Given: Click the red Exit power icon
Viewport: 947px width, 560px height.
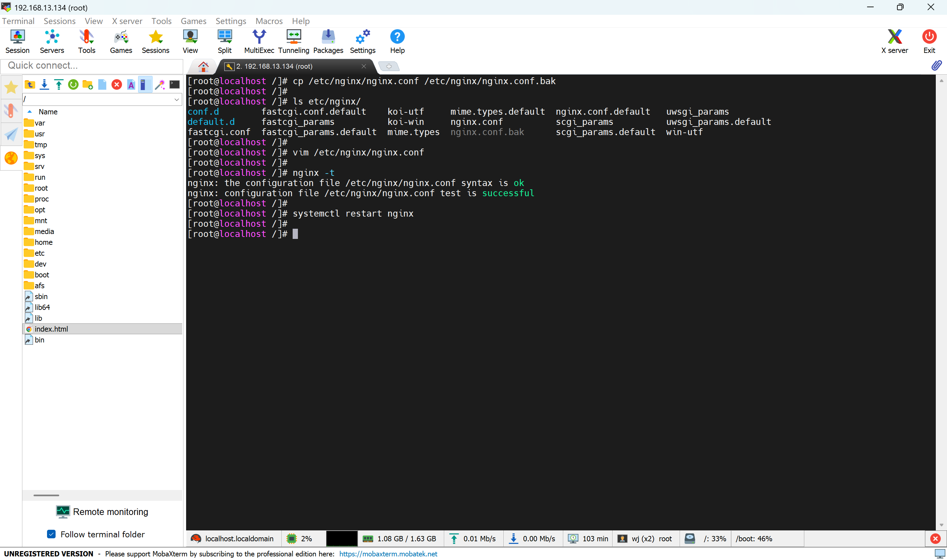Looking at the screenshot, I should click(929, 41).
